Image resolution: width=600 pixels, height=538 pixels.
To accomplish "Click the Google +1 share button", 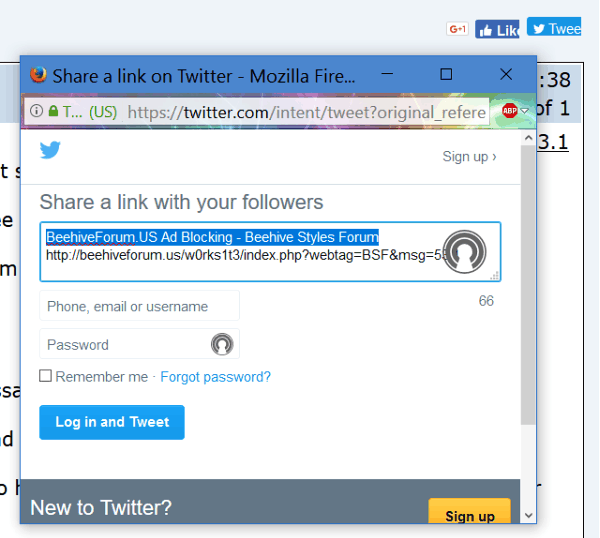I will pos(457,29).
